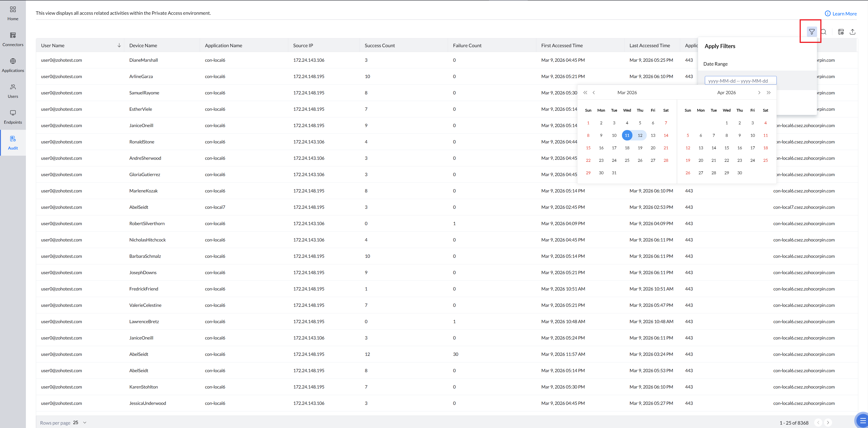This screenshot has width=868, height=428.
Task: Click the export upload icon
Action: tap(853, 32)
